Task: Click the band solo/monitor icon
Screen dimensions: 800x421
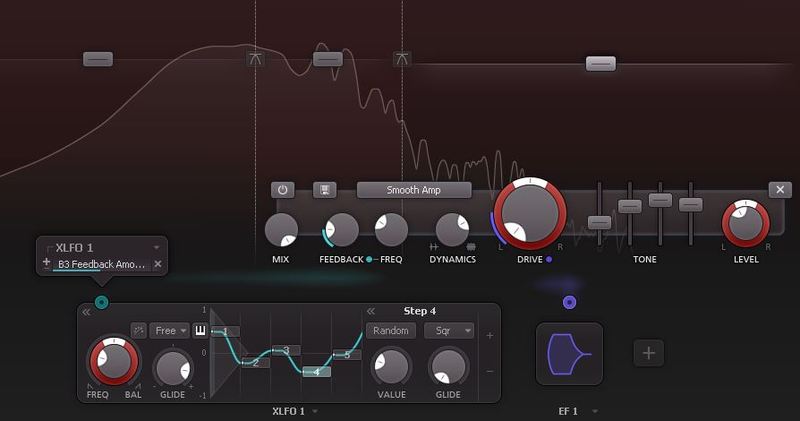Action: pyautogui.click(x=324, y=190)
